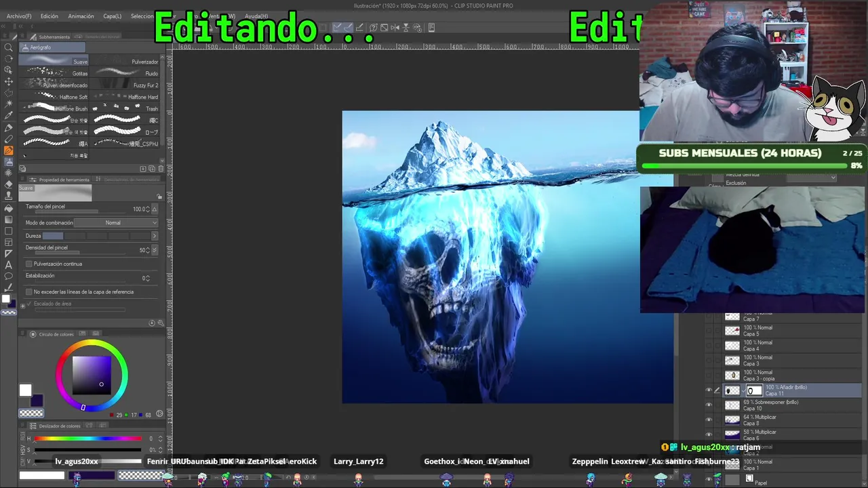868x488 pixels.
Task: Select the Eraser tool
Action: point(9,185)
